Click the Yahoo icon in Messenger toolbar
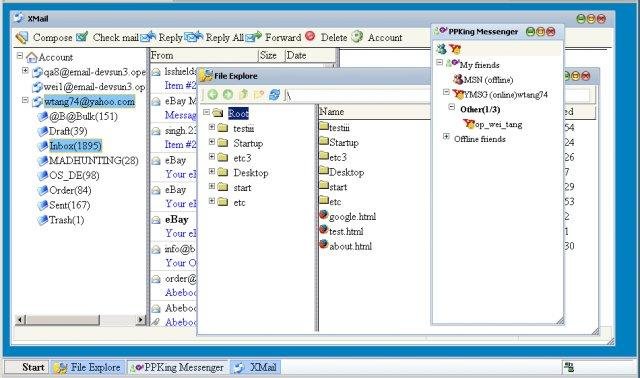This screenshot has height=378, width=640. click(x=455, y=49)
